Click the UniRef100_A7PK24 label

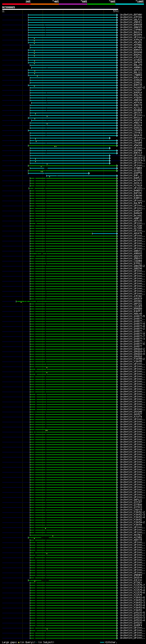pos(131,40)
